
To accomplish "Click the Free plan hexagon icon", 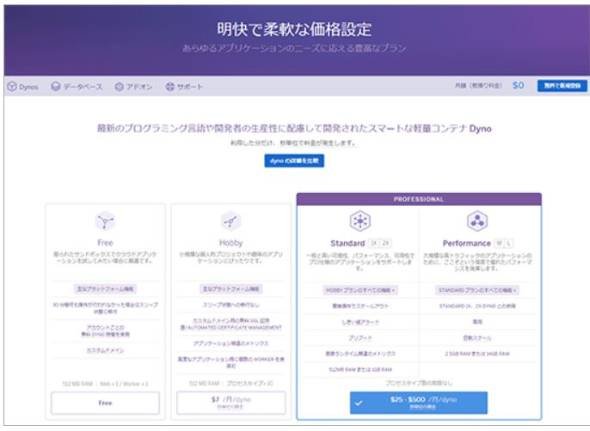I will tap(105, 221).
